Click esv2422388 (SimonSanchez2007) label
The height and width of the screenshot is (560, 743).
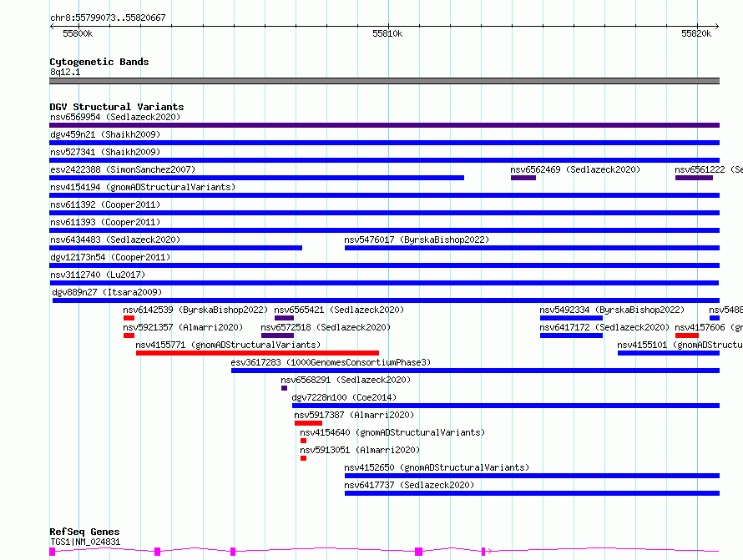[123, 169]
